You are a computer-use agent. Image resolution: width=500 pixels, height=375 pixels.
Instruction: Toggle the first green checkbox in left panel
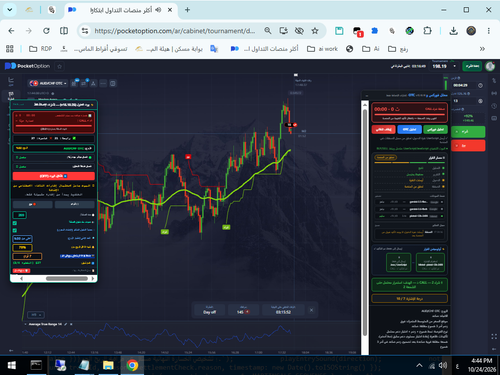15,223
